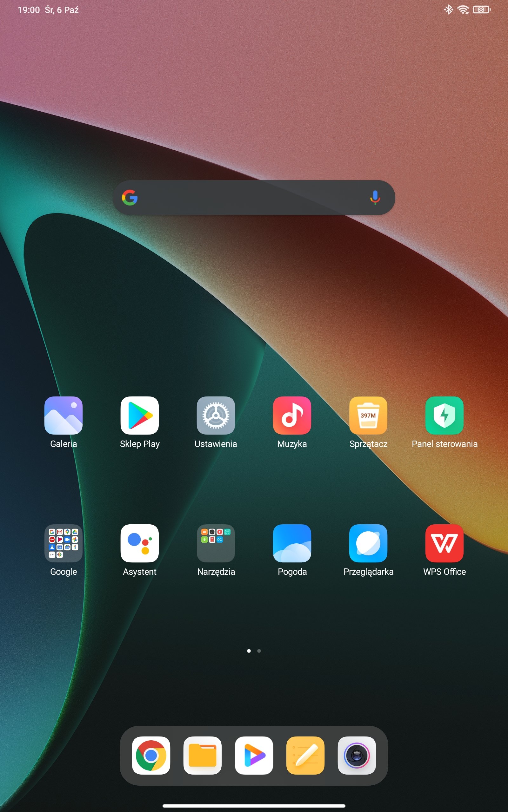Switch to the second home screen page dot
This screenshot has width=508, height=812.
click(x=259, y=651)
